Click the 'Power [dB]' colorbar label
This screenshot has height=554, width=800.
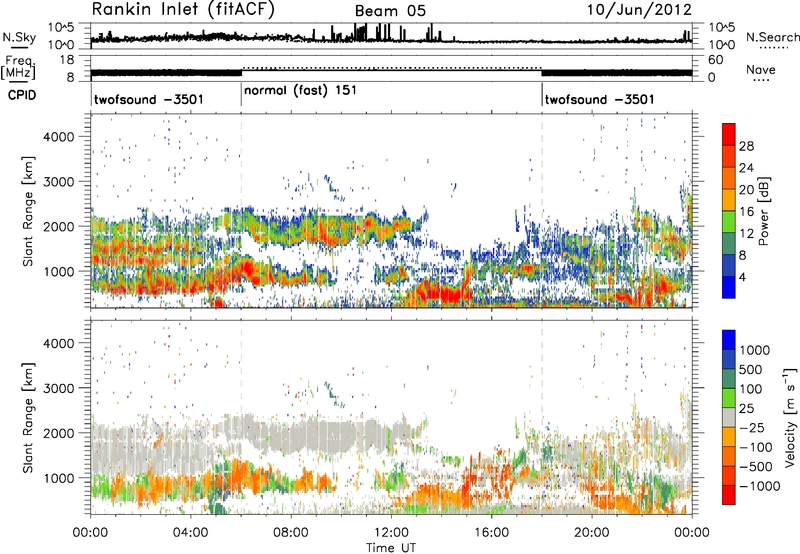(764, 211)
